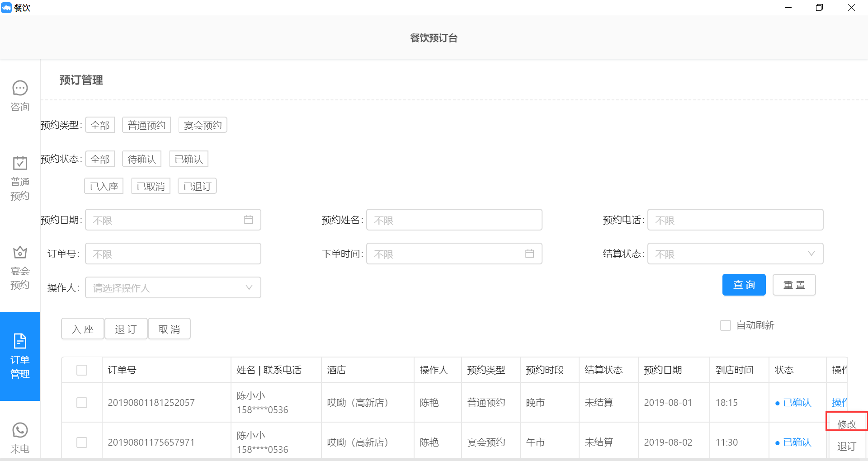
Task: Click the 姓名 | 联系电话 column header
Action: (x=269, y=370)
